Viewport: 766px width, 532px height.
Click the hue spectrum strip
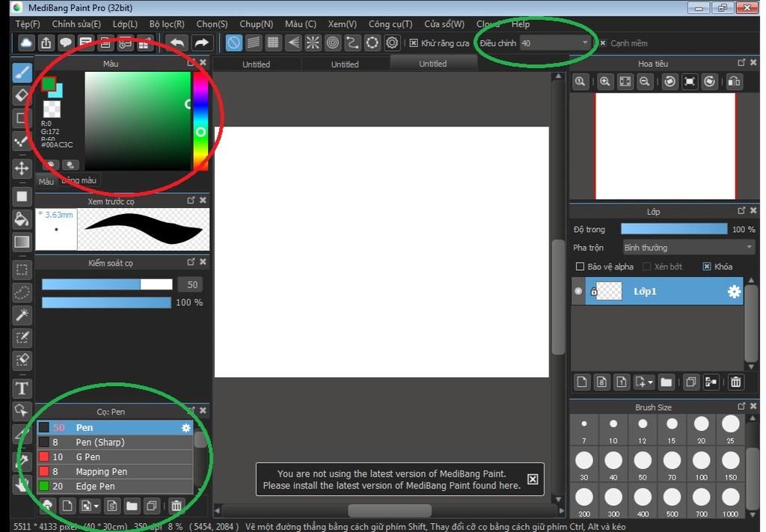[x=200, y=121]
